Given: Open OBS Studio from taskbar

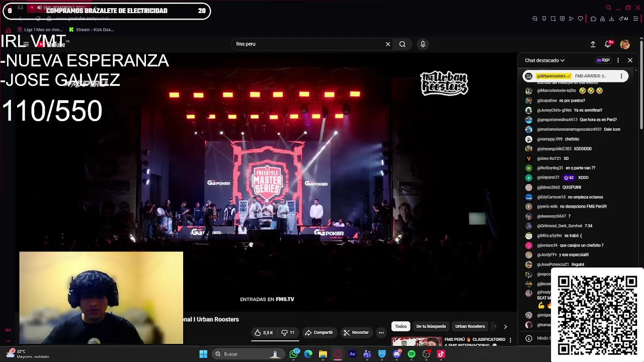Looking at the screenshot, I should pos(426,354).
